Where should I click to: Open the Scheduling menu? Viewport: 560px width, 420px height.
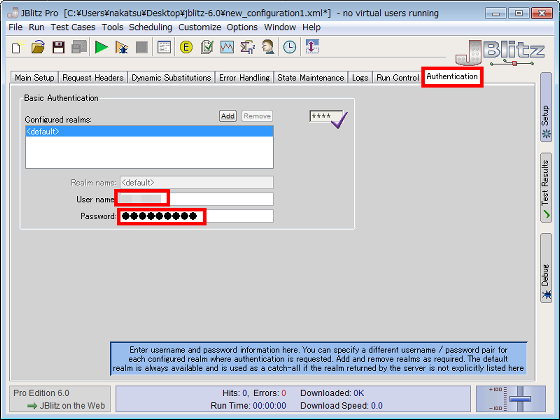[x=150, y=27]
